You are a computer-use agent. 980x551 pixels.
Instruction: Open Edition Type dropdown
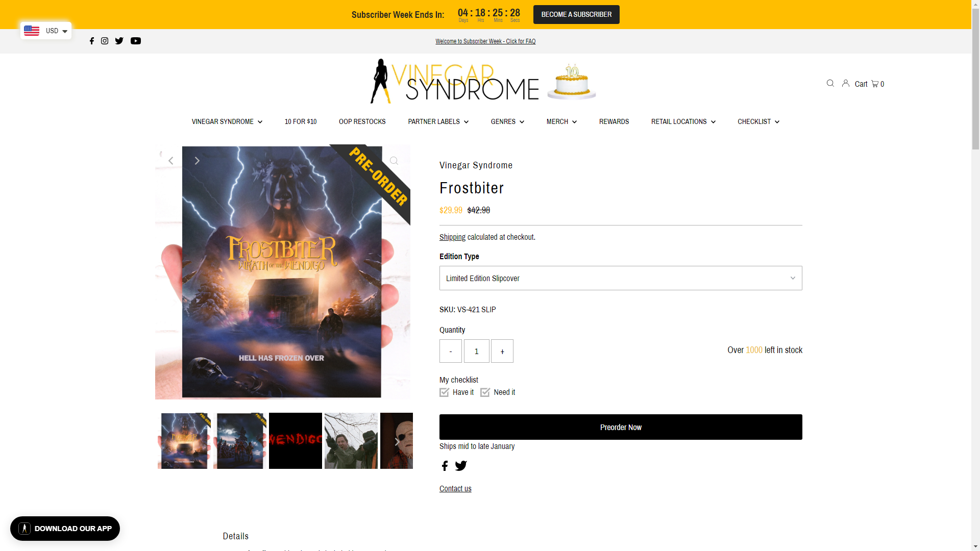point(621,278)
